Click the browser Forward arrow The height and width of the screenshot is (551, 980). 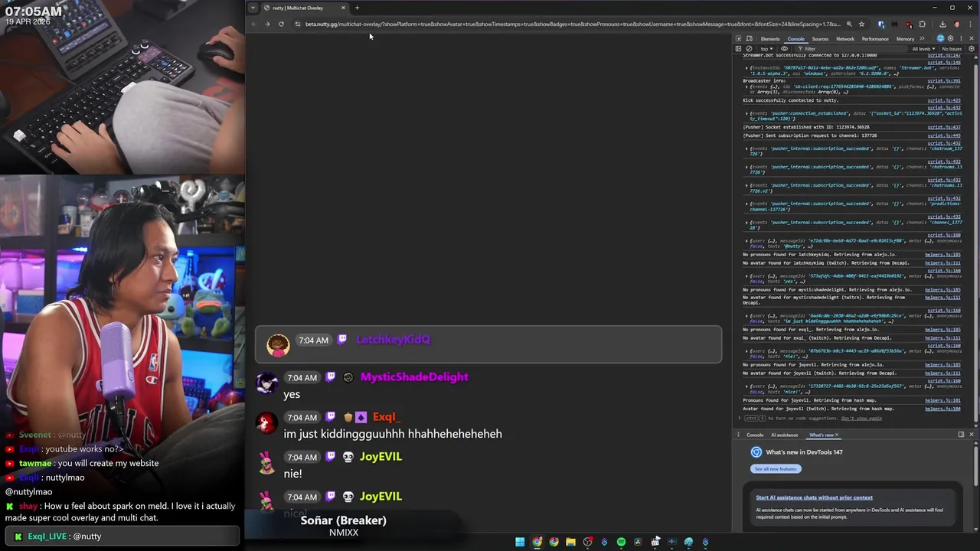[267, 24]
